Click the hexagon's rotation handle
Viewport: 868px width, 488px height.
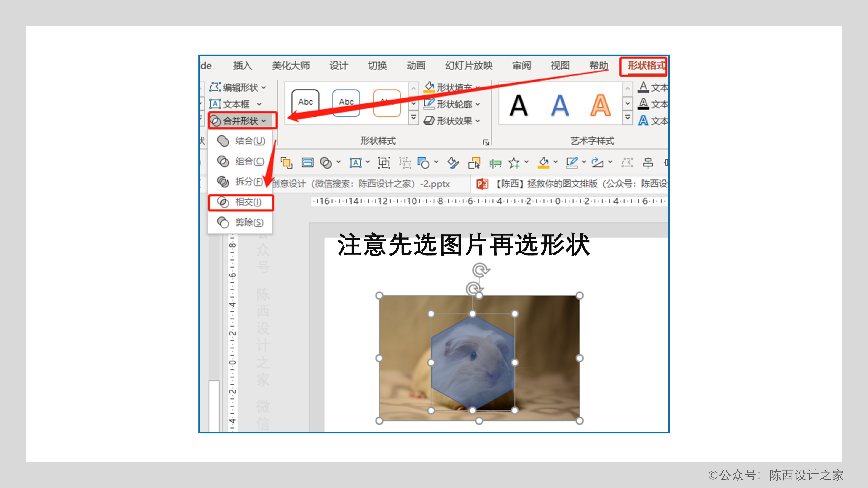coord(473,289)
